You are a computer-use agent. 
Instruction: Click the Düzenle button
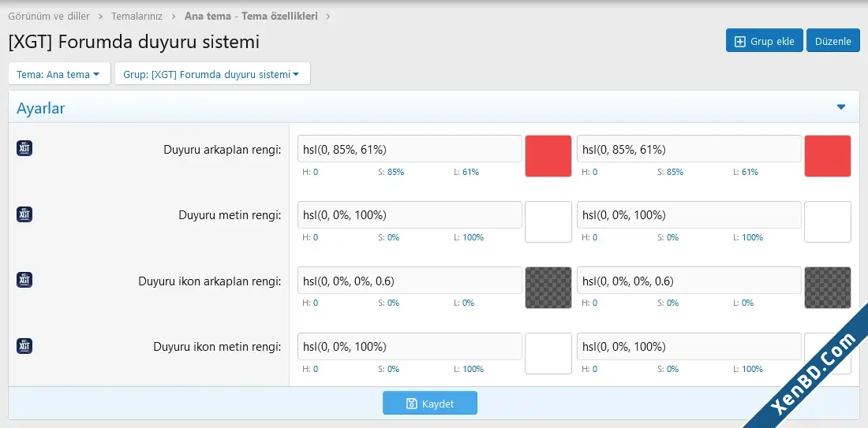(833, 41)
